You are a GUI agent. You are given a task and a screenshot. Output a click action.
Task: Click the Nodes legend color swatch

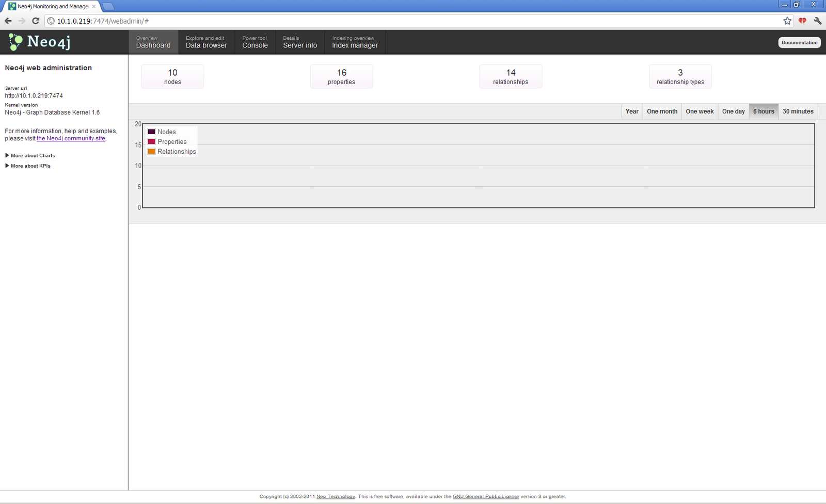151,132
